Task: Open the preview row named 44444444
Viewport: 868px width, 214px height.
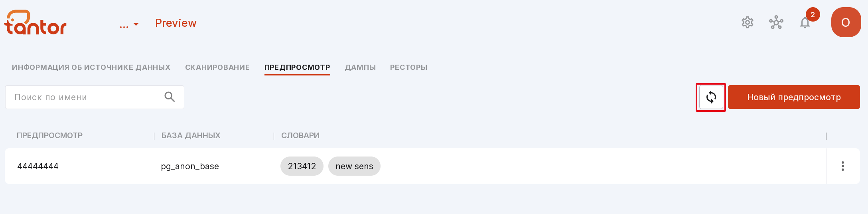Action: pyautogui.click(x=416, y=166)
